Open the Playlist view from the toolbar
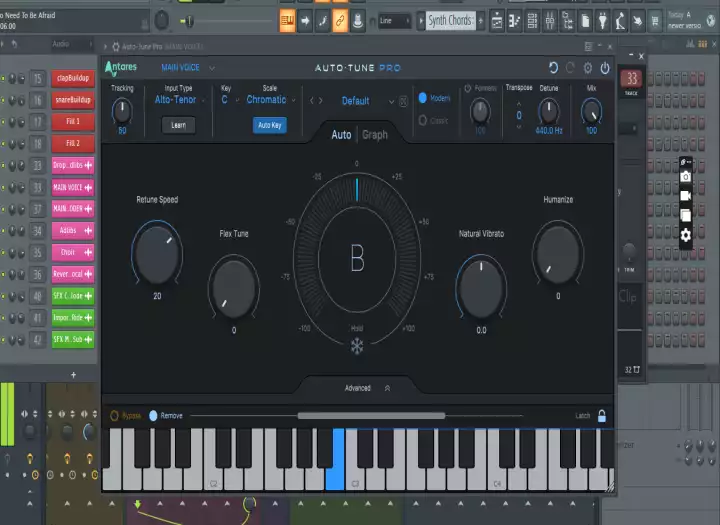720x525 pixels. coord(497,21)
